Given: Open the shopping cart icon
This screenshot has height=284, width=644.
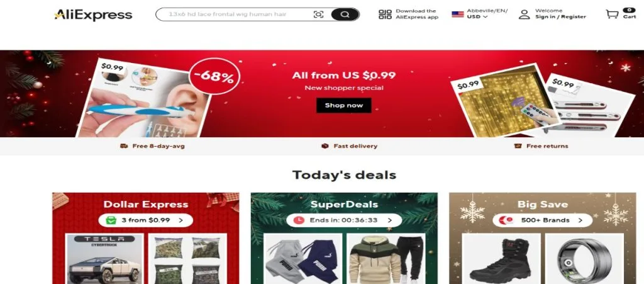Looking at the screenshot, I should (612, 14).
